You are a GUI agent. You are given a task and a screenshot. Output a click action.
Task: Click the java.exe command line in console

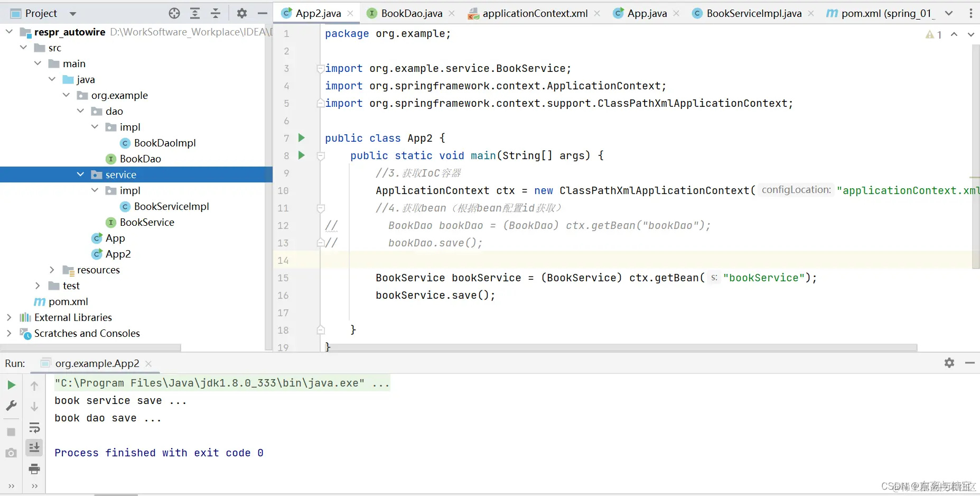[x=222, y=383]
